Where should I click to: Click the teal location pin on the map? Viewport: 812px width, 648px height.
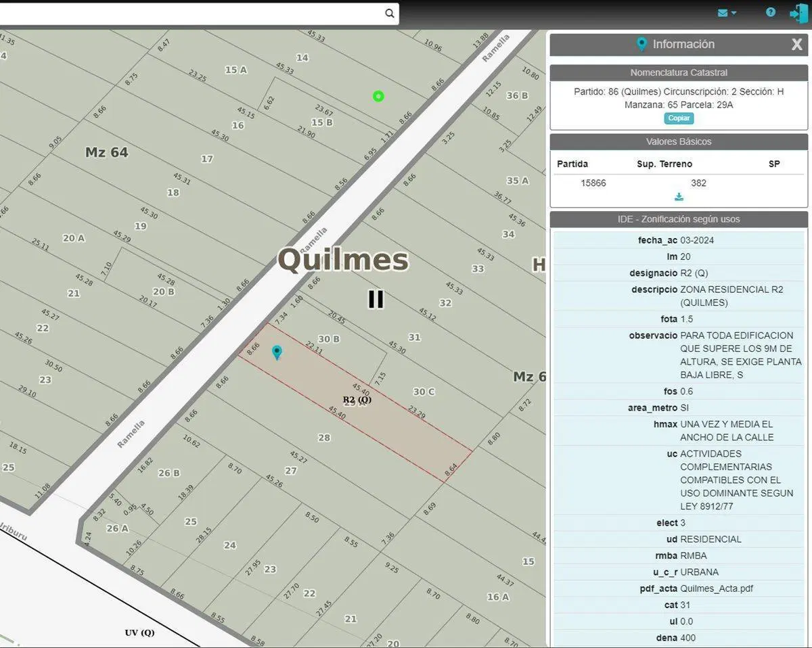click(277, 352)
